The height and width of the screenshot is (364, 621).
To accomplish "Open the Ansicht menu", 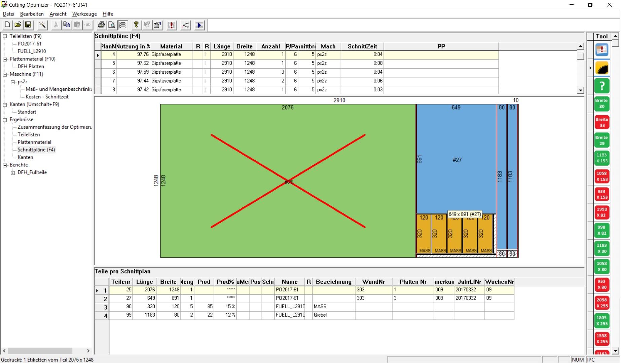I will tap(58, 14).
